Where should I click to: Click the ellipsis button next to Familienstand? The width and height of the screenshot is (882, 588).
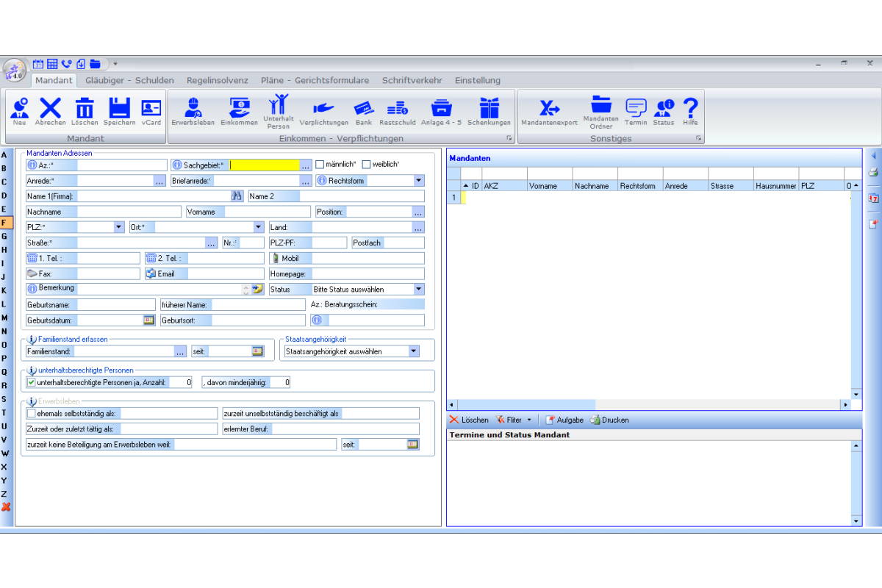click(181, 351)
